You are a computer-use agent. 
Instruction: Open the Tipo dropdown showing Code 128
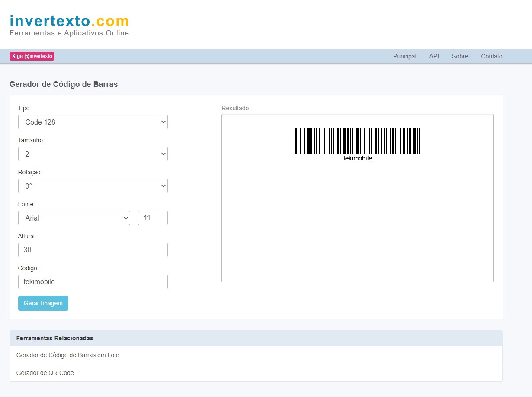point(93,122)
